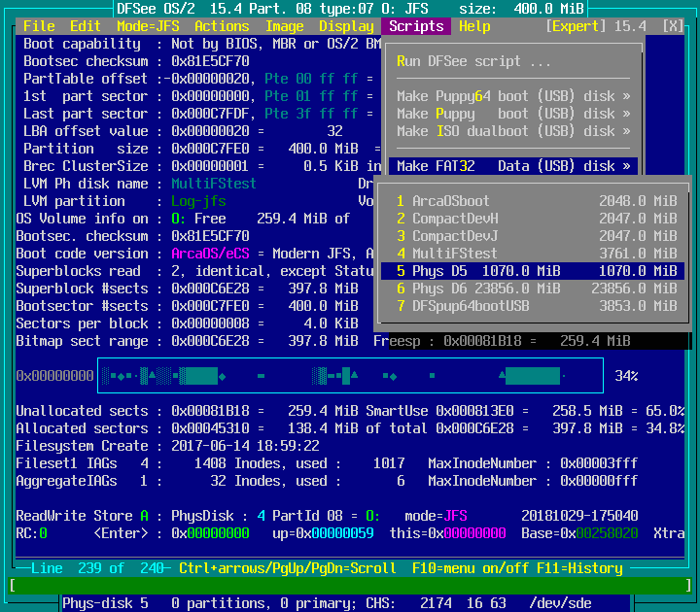Select disk 2 CompactDevH
The width and height of the screenshot is (700, 612).
point(536,219)
